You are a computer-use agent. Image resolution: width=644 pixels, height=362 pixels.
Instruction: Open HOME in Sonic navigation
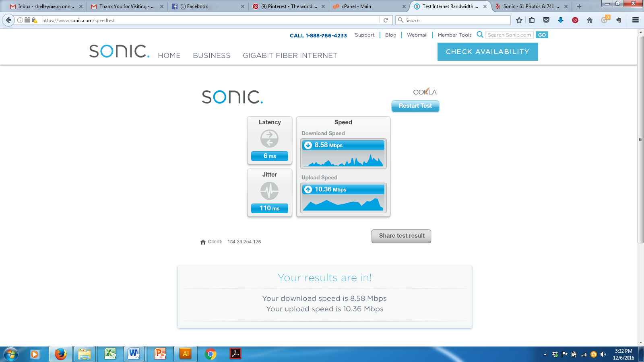point(169,56)
